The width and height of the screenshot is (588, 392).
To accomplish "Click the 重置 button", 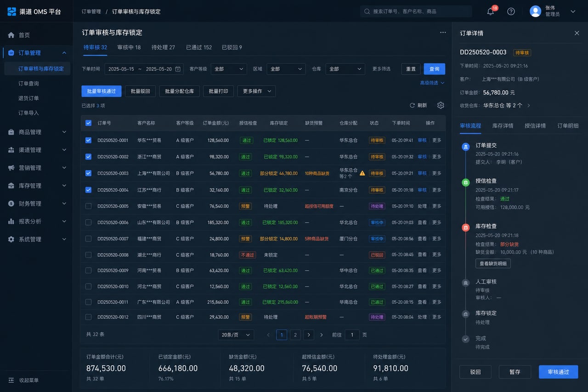I will coord(411,69).
